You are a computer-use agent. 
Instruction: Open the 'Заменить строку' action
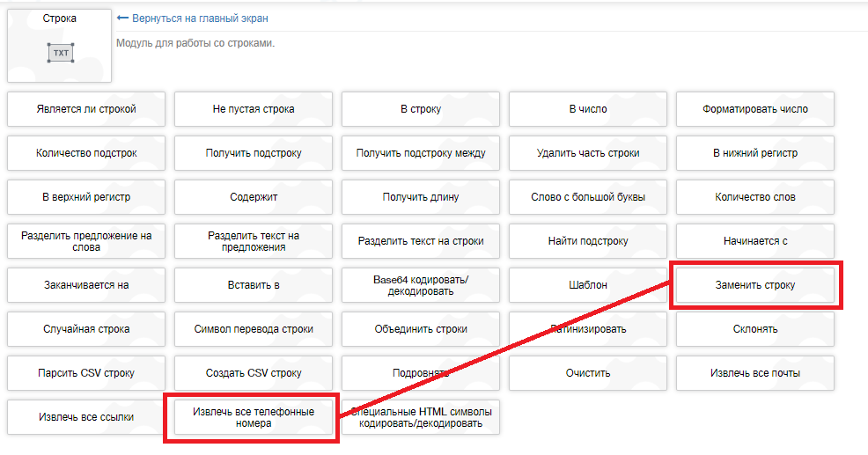pyautogui.click(x=754, y=285)
